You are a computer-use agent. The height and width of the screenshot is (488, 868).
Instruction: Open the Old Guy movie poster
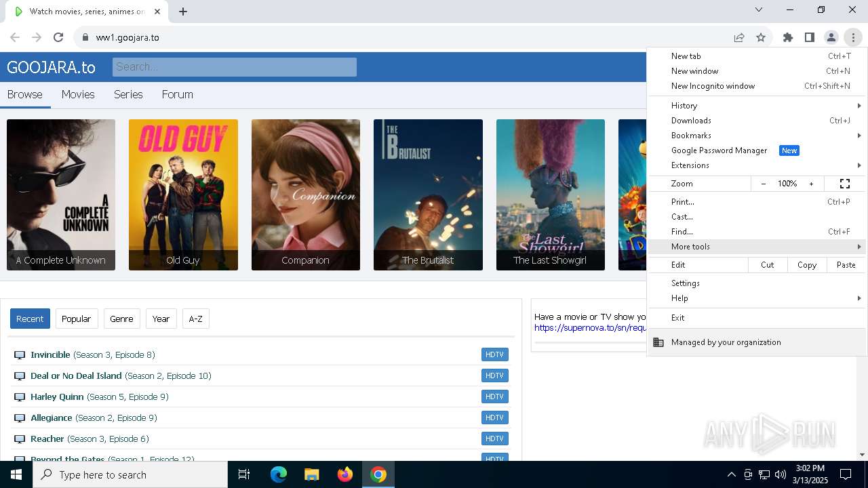183,195
